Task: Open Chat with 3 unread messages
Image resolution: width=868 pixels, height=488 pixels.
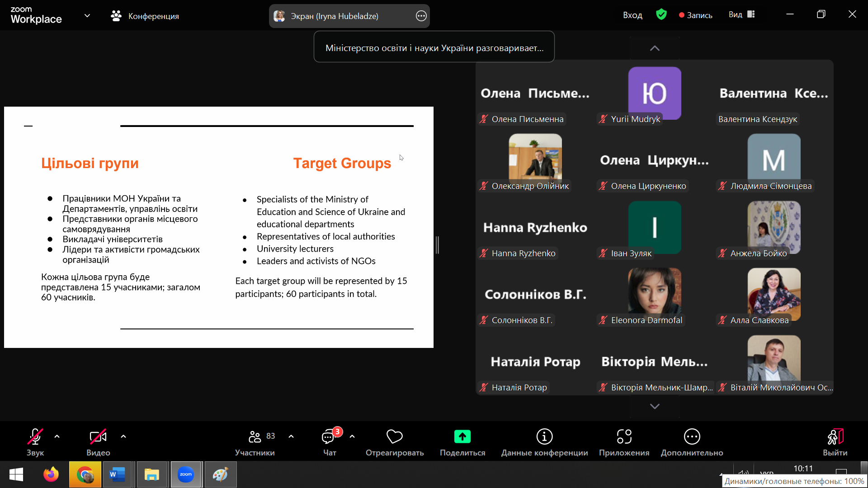Action: pyautogui.click(x=329, y=436)
